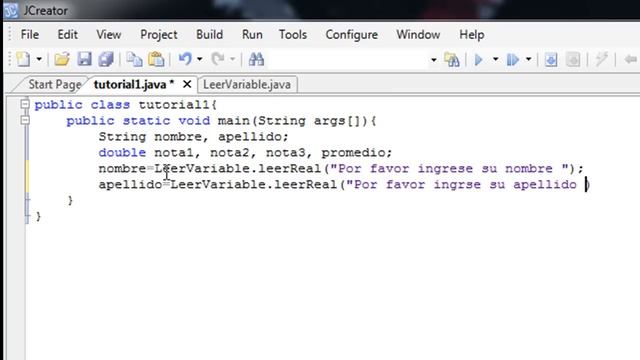Click the toolbar search text field
Viewport: 640px width, 360px height.
[x=349, y=60]
